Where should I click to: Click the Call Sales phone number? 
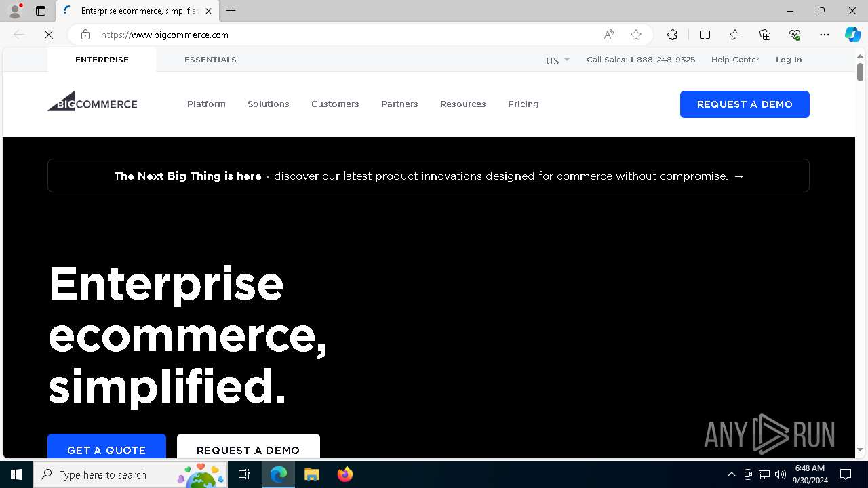[x=641, y=60]
